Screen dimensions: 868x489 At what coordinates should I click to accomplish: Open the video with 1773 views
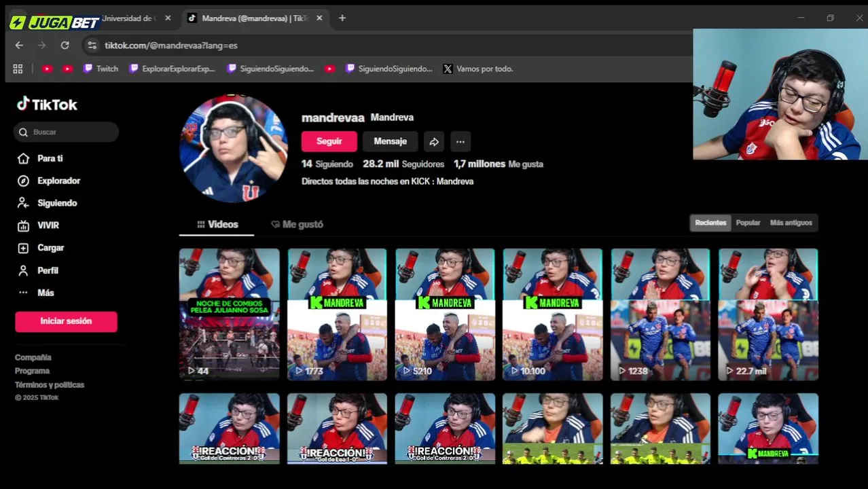coord(337,314)
